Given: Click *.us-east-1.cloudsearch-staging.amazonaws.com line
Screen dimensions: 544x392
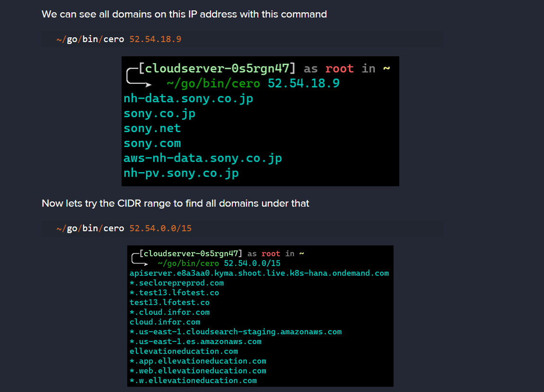Looking at the screenshot, I should pyautogui.click(x=236, y=332).
